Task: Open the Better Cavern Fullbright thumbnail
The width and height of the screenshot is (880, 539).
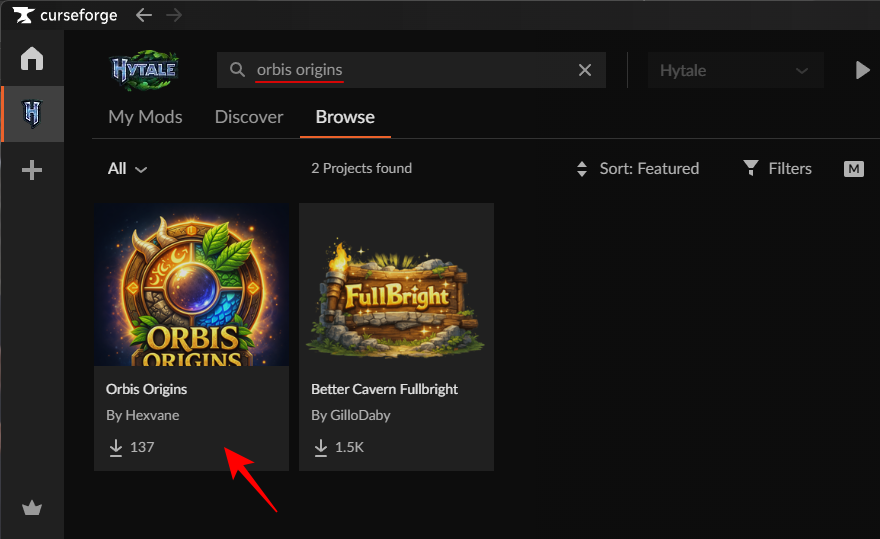Action: pyautogui.click(x=396, y=285)
